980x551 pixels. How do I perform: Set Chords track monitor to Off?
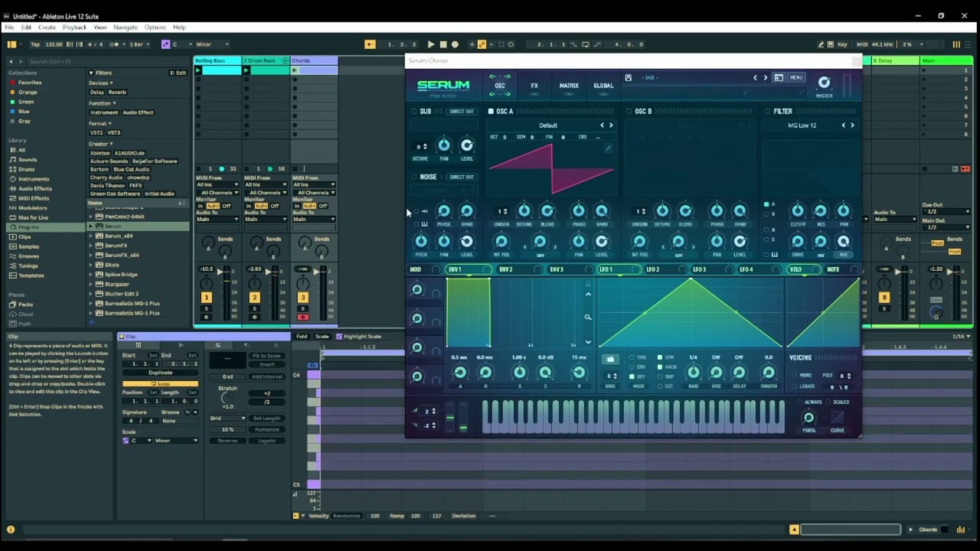pos(322,206)
